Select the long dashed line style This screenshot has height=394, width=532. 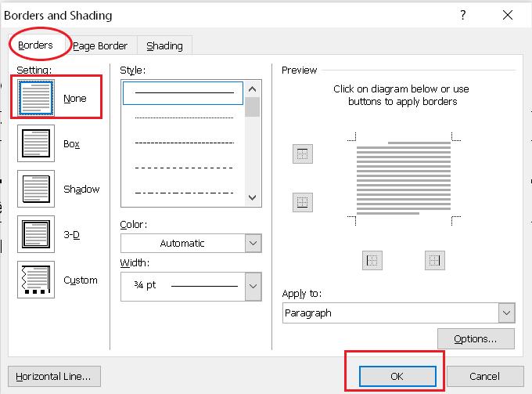coord(183,168)
